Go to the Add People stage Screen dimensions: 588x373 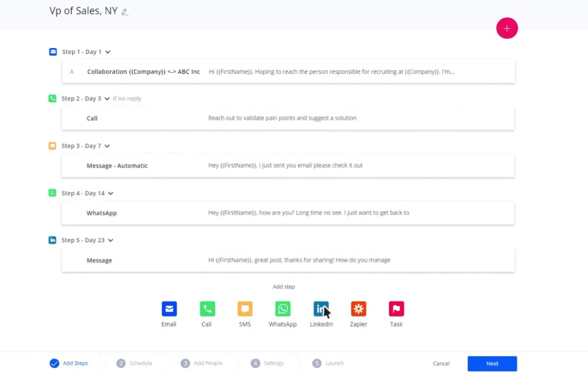point(201,363)
